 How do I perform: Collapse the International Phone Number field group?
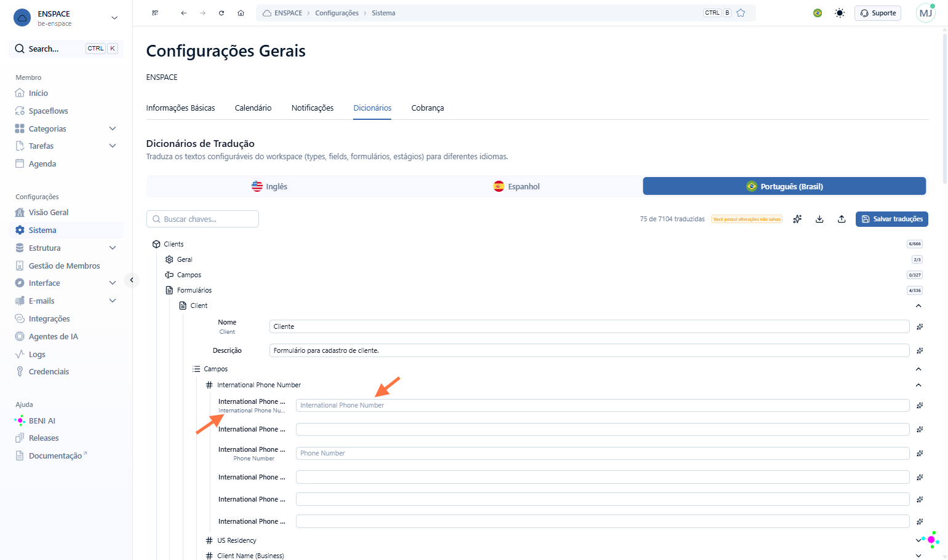(918, 385)
